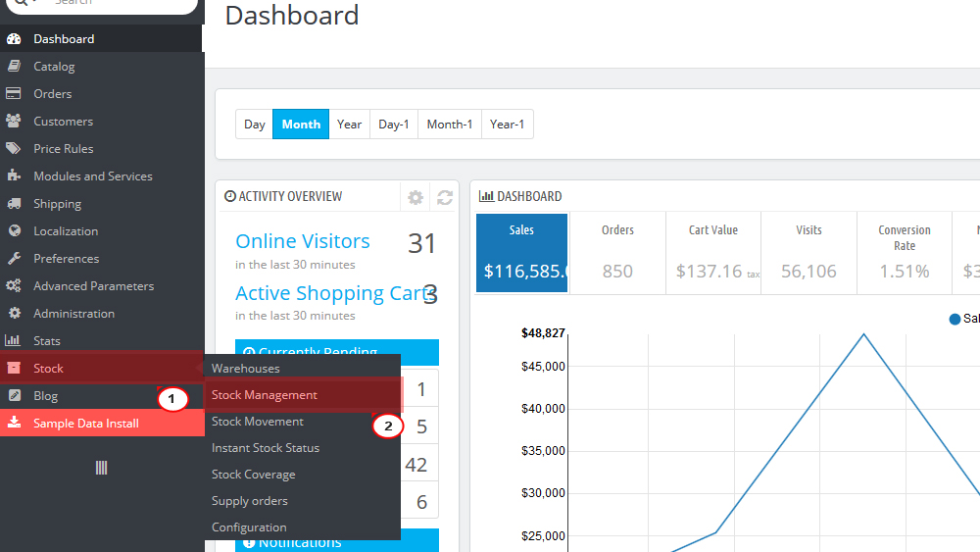The image size is (980, 552).
Task: Click the Customers people icon
Action: (13, 121)
